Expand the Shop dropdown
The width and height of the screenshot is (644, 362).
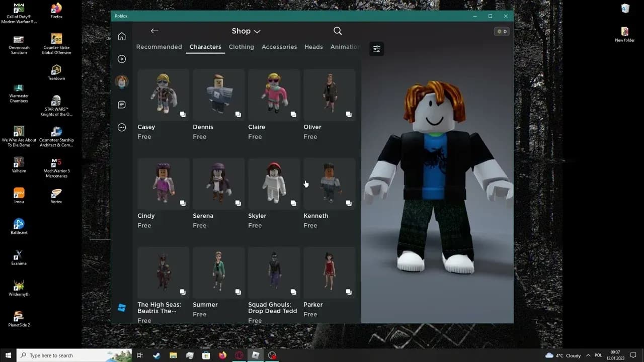click(246, 31)
